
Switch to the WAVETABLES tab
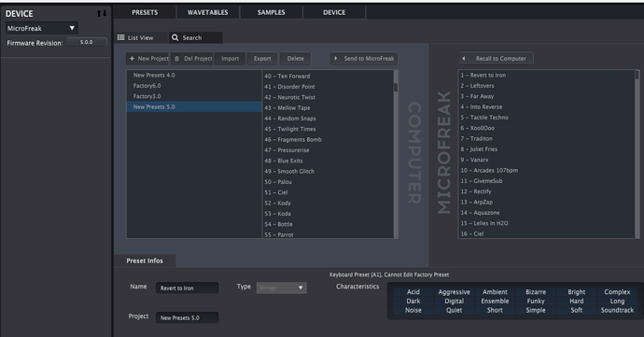[207, 12]
